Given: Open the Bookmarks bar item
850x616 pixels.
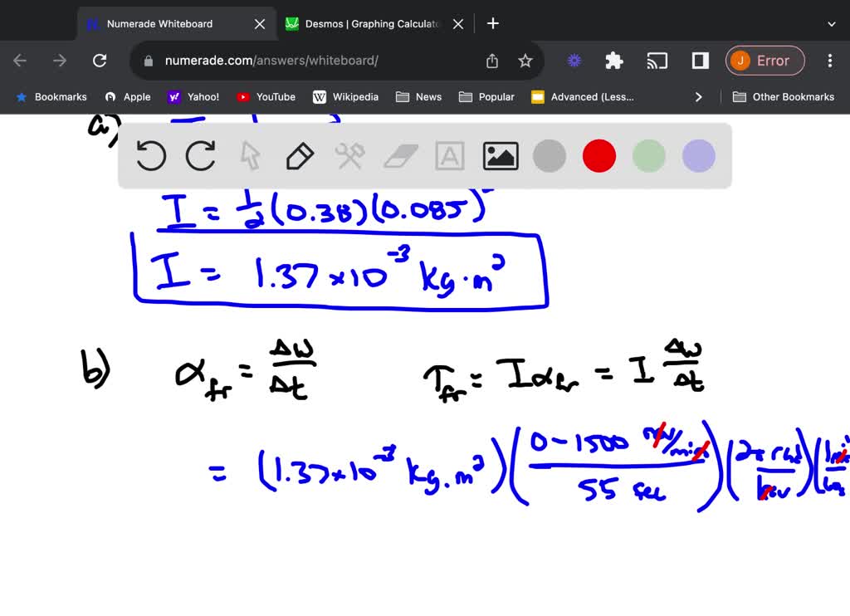Looking at the screenshot, I should 51,97.
